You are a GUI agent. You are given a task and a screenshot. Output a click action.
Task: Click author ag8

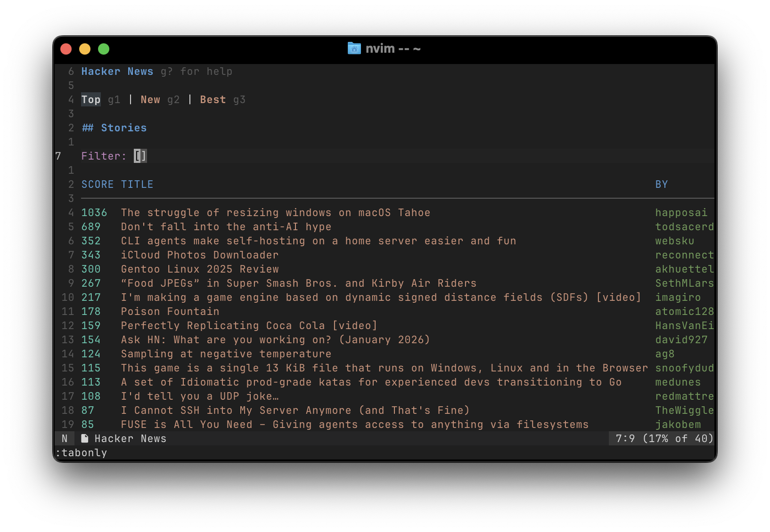(x=665, y=354)
